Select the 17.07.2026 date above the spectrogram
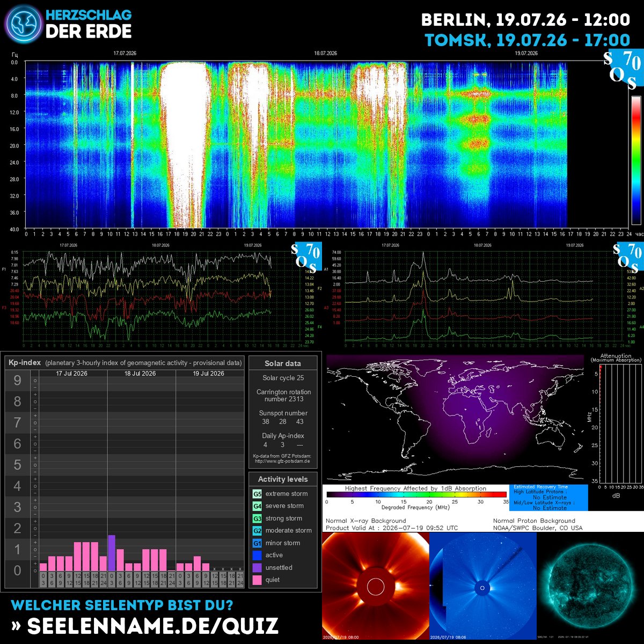This screenshot has height=644, width=644. pyautogui.click(x=125, y=54)
